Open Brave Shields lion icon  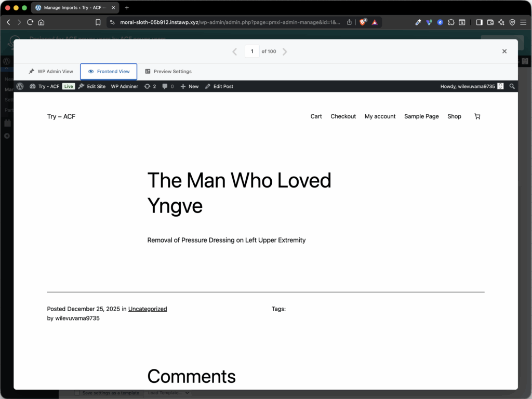pos(363,22)
